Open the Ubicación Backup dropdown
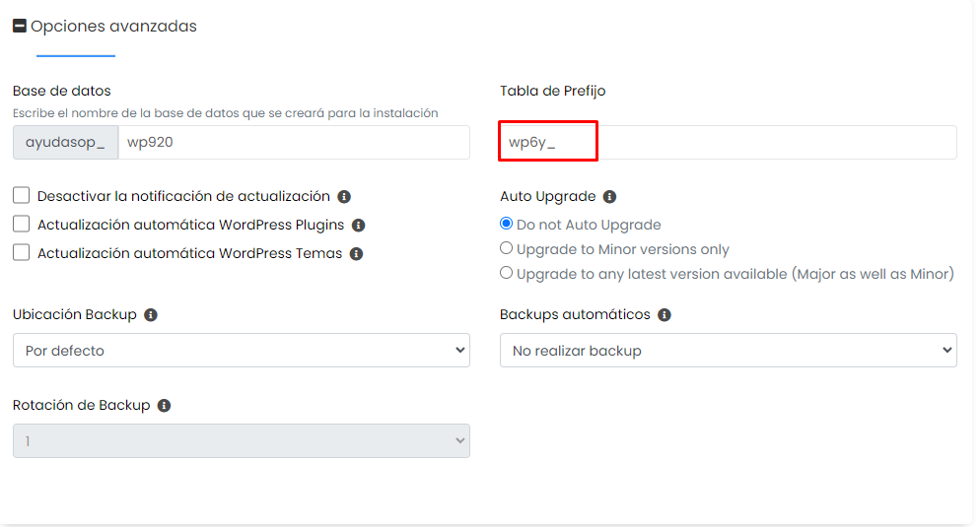The width and height of the screenshot is (980, 527). [x=242, y=351]
